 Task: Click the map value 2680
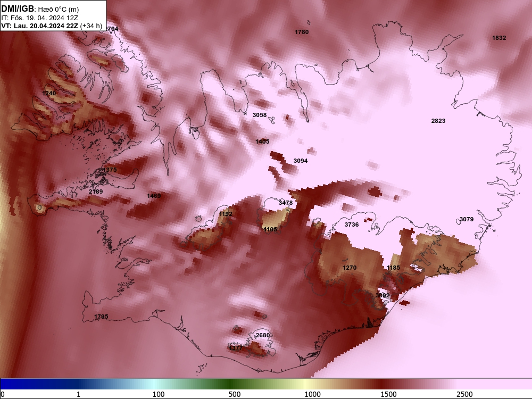pos(263,336)
